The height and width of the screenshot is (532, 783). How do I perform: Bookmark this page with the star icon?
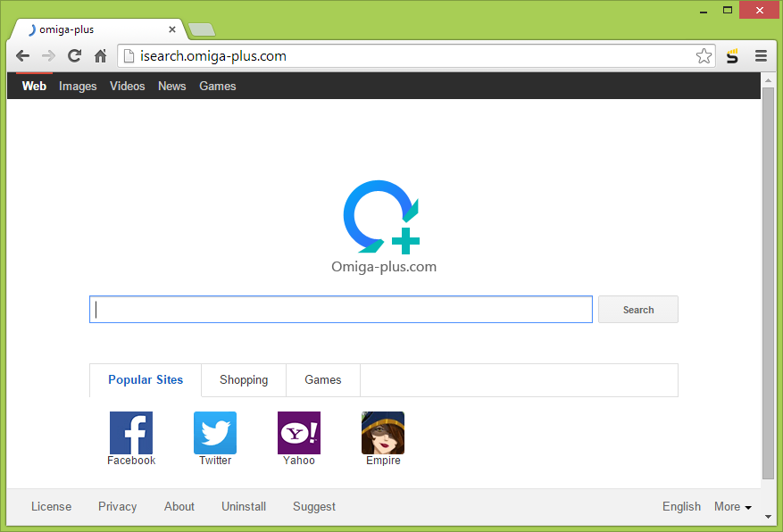point(704,56)
